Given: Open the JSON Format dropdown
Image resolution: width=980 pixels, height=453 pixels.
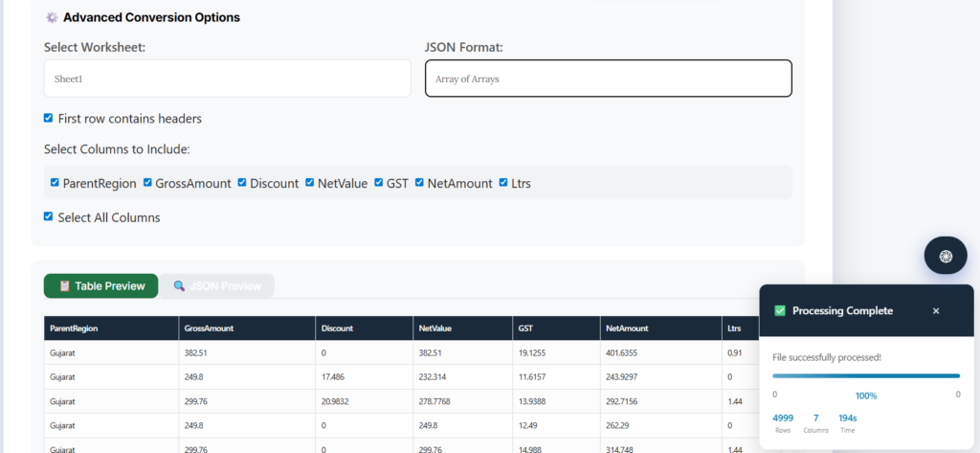Looking at the screenshot, I should point(609,79).
